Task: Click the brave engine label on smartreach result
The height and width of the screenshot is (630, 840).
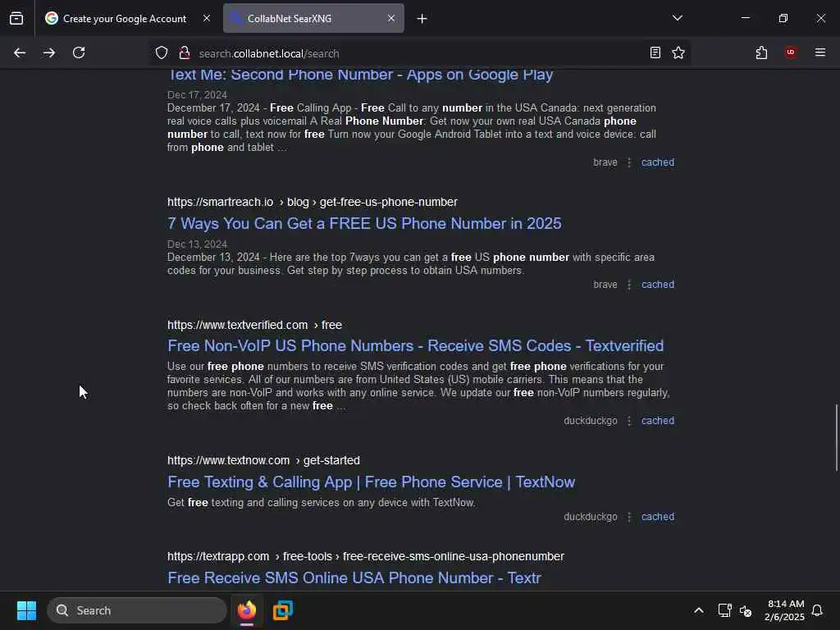Action: 605,285
